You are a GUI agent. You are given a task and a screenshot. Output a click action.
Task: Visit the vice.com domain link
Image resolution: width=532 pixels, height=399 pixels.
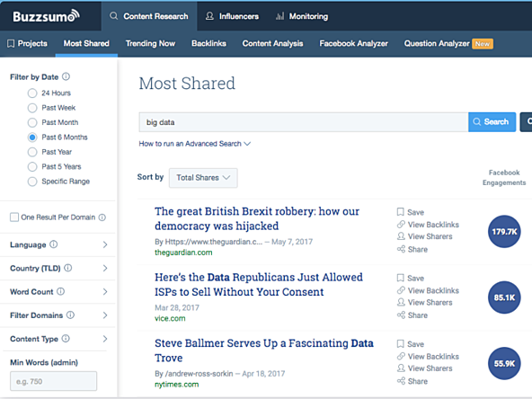point(170,318)
